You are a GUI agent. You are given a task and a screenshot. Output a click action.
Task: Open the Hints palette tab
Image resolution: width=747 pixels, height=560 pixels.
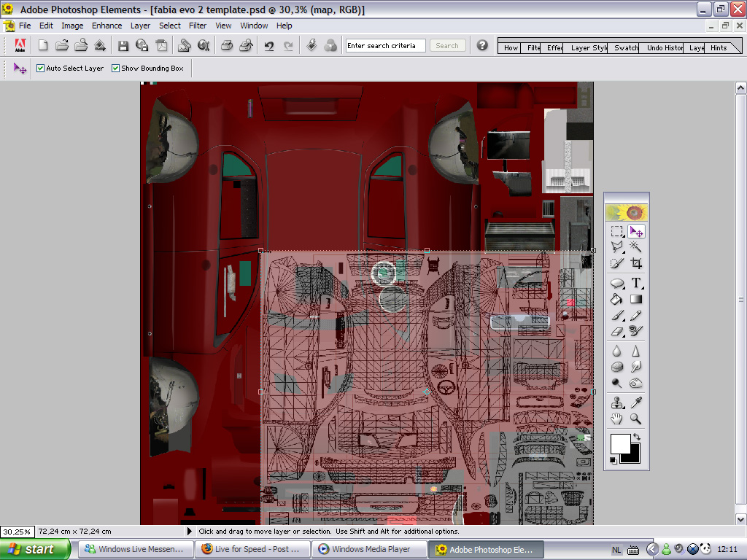coord(719,47)
